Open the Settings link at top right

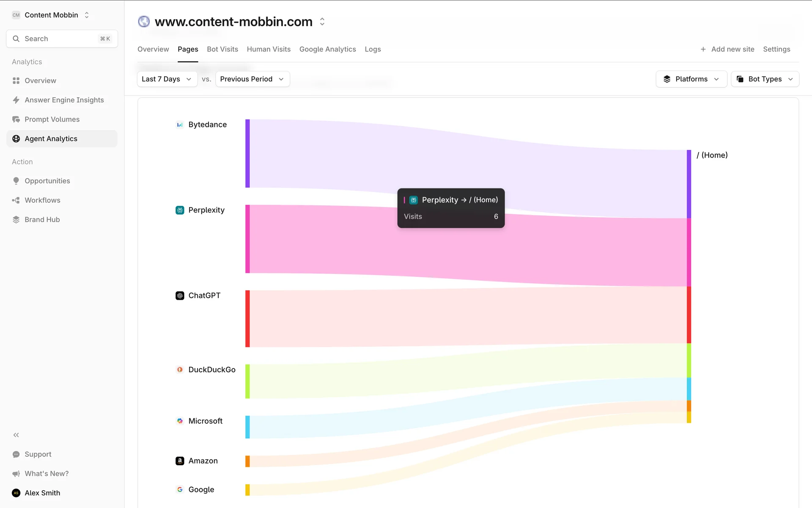(776, 49)
